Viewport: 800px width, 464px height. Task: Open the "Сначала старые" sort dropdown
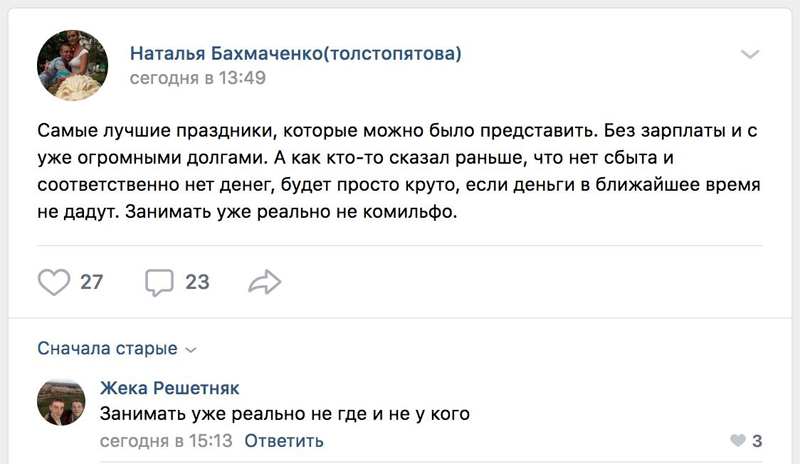click(x=107, y=349)
